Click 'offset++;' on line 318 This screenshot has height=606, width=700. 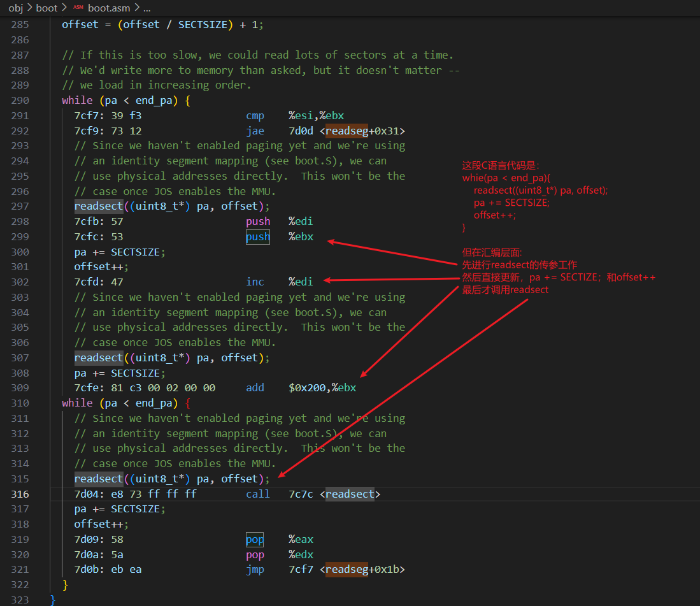101,524
